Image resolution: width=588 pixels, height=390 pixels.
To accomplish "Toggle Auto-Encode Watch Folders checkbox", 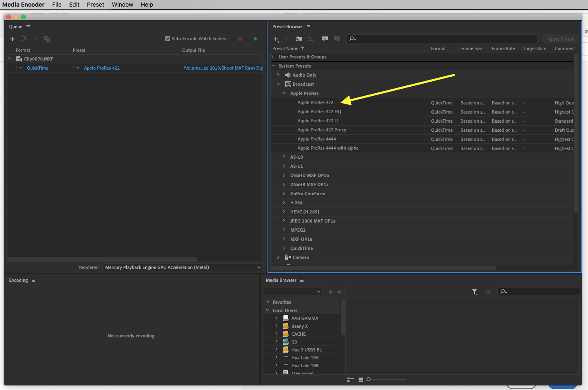I will click(168, 39).
